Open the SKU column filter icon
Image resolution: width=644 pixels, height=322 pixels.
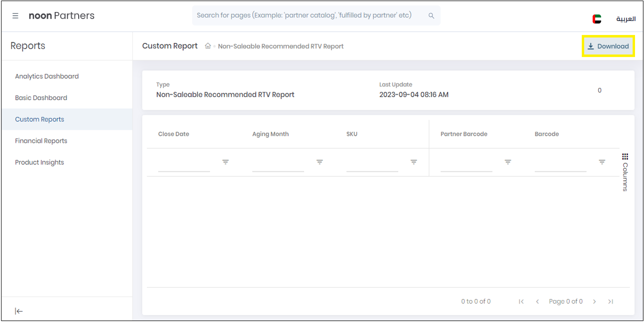point(414,162)
